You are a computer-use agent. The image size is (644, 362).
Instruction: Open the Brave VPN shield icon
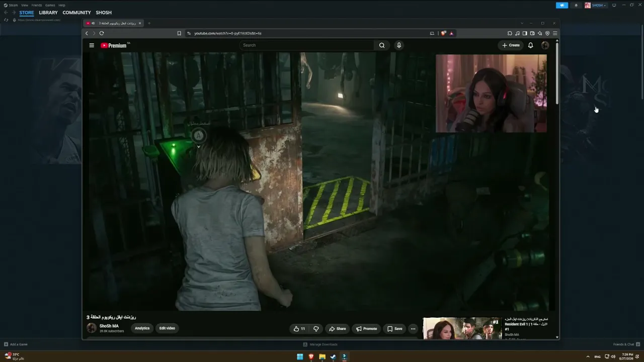547,33
